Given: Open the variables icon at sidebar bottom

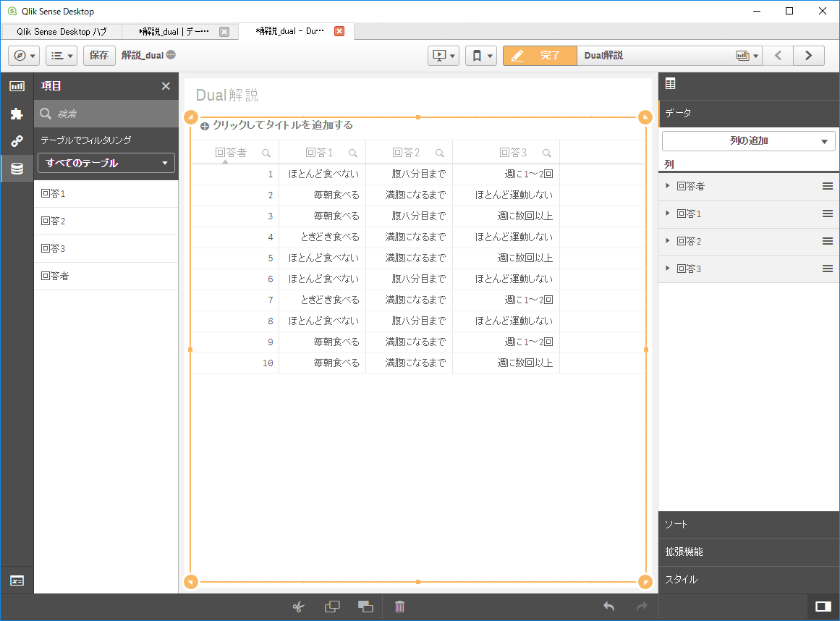Looking at the screenshot, I should pos(17,580).
